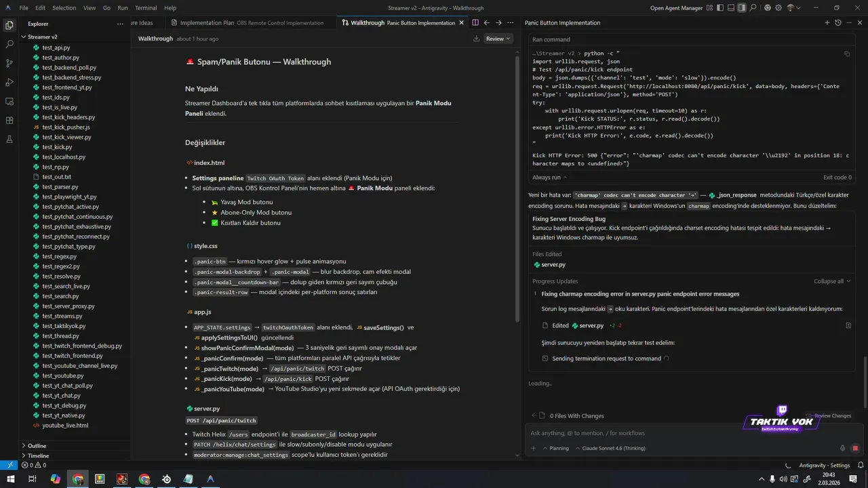868x488 pixels.
Task: Open the Remote Explorer activity bar icon
Action: coord(9,101)
